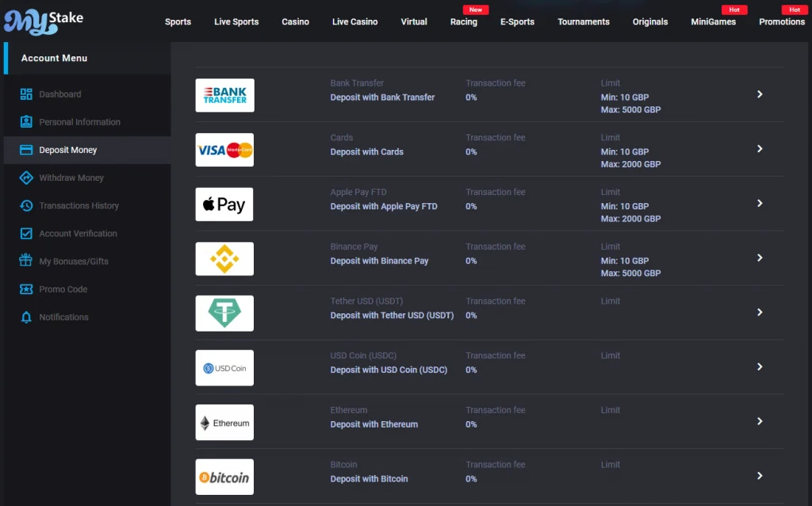This screenshot has height=506, width=812.
Task: Click the Hot badge above MiniGames
Action: (x=734, y=10)
